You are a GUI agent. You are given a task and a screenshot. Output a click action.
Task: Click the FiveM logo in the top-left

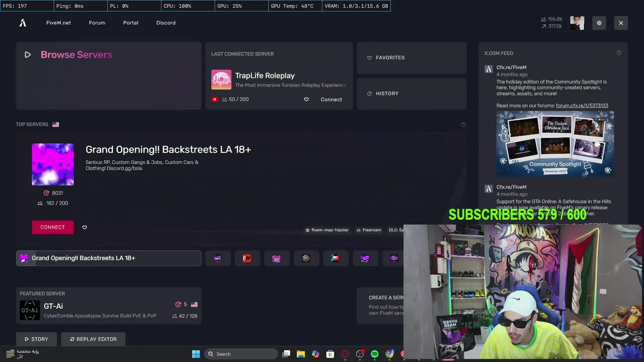point(23,23)
